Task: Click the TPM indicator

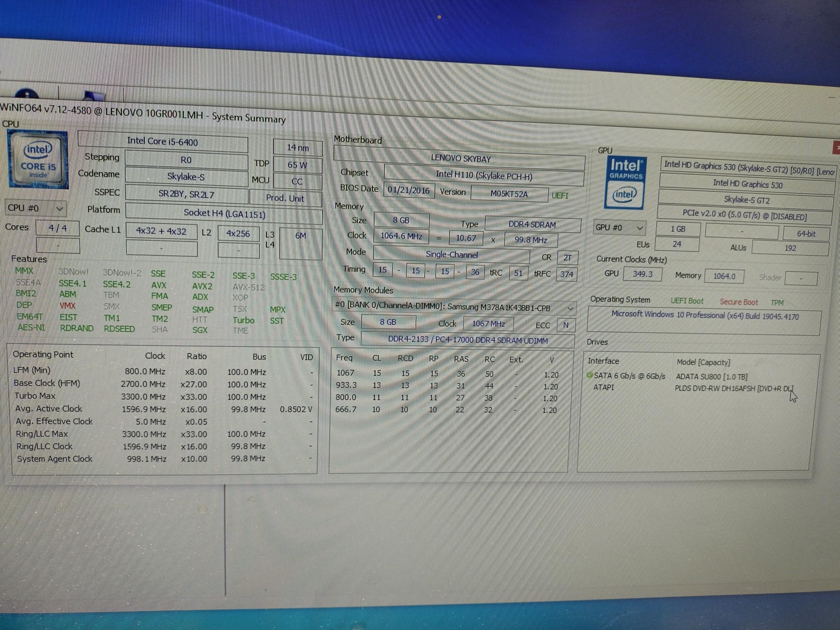Action: (777, 303)
